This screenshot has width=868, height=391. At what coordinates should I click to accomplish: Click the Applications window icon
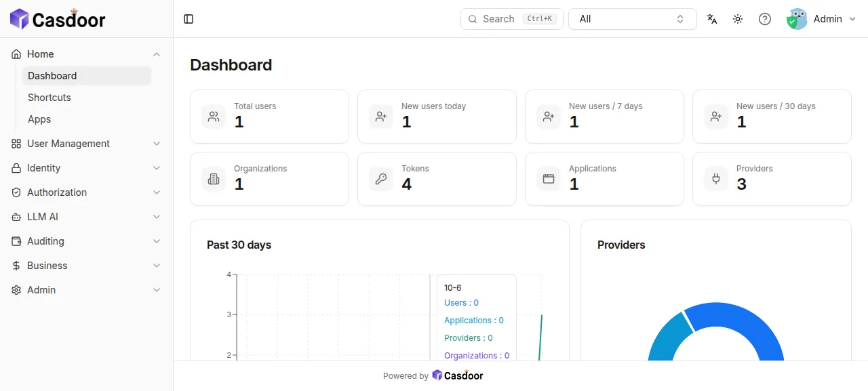549,179
